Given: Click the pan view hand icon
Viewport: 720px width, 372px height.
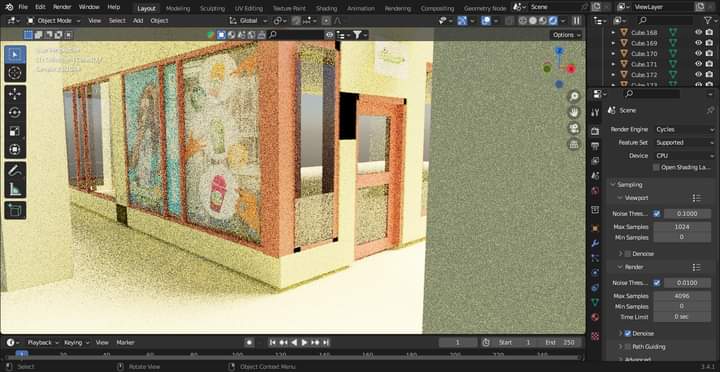Looking at the screenshot, I should pyautogui.click(x=574, y=113).
